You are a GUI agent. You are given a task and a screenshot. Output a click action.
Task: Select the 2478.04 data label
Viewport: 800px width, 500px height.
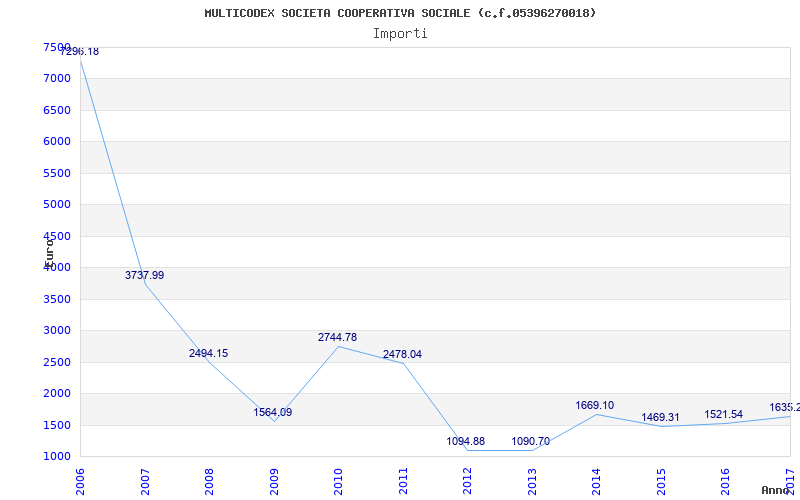[402, 355]
